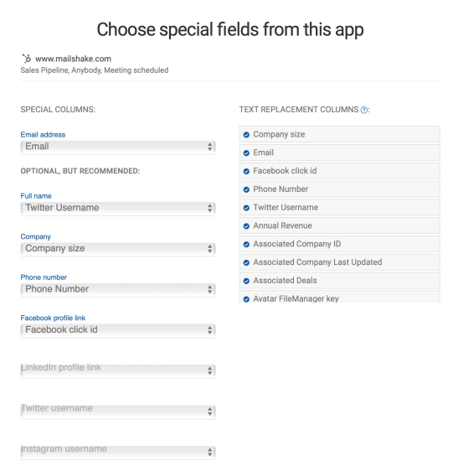Open the LinkedIn profile link dropdown
Image resolution: width=458 pixels, height=476 pixels.
pos(118,370)
